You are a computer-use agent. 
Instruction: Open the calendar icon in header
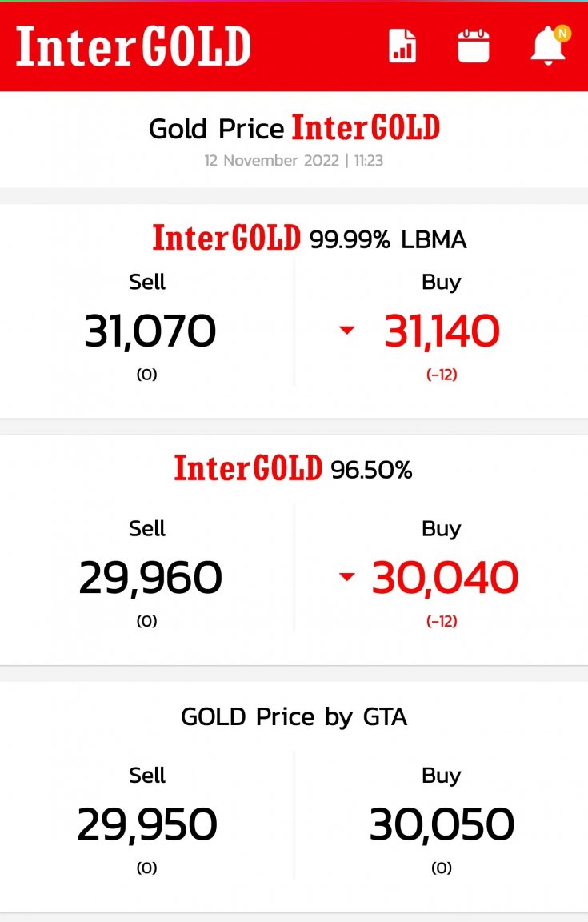pos(474,46)
